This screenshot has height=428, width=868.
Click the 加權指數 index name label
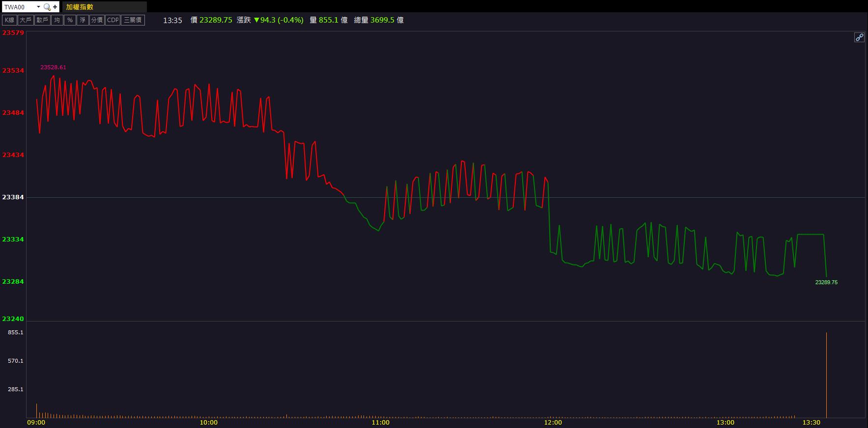pyautogui.click(x=80, y=7)
